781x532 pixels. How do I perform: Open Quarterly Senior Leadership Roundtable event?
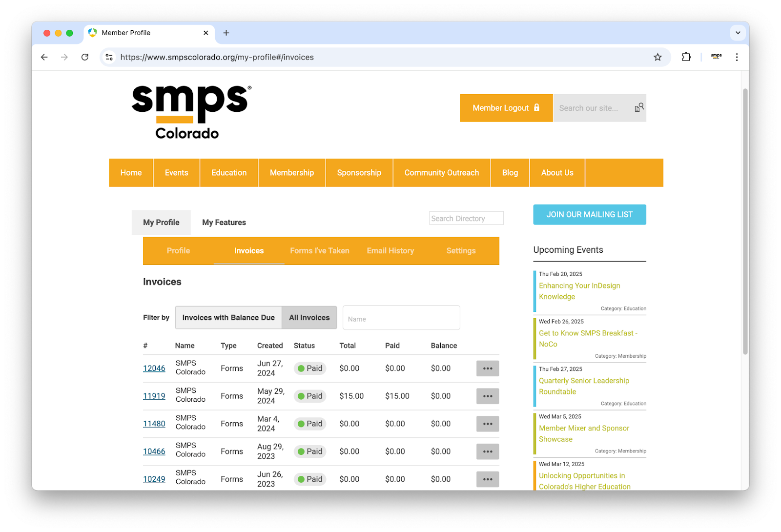click(584, 386)
